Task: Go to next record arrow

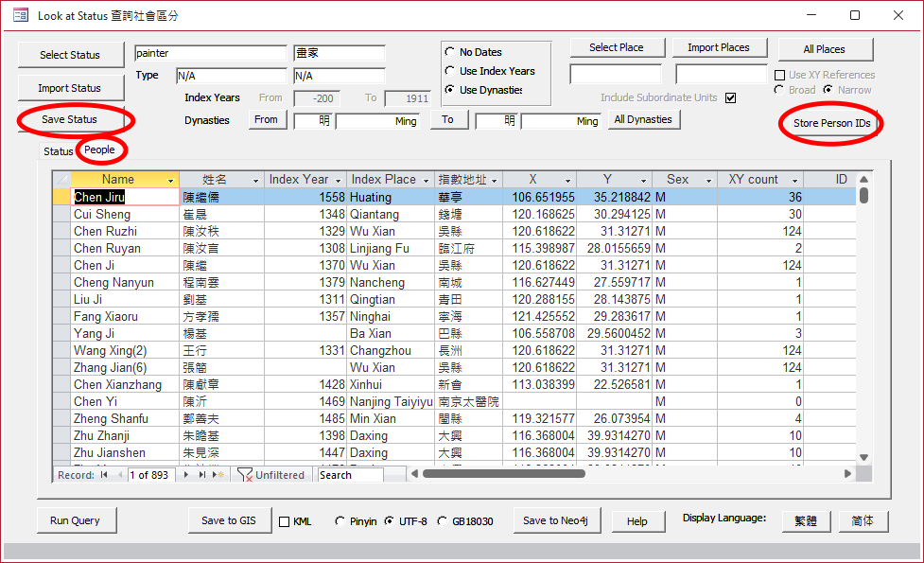Action: pos(187,475)
